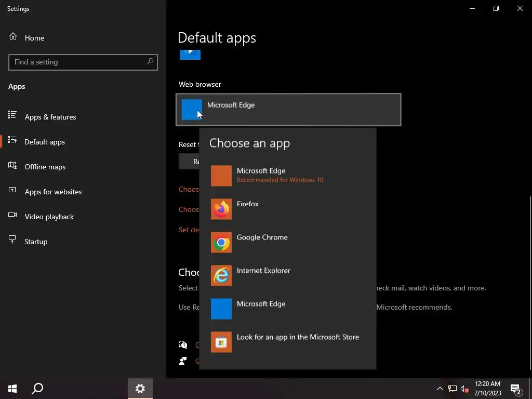
Task: Click the Settings page vertical scrollbar
Action: point(530,283)
